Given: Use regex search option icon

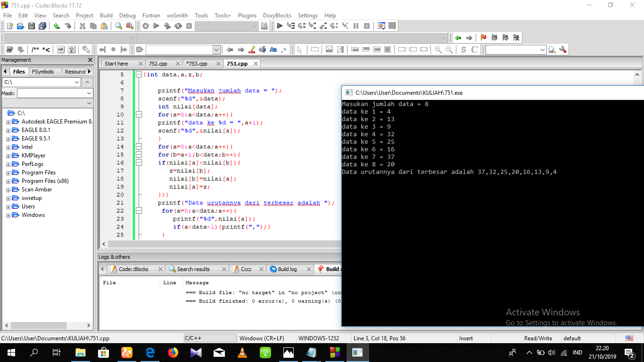Looking at the screenshot, I should tap(284, 49).
